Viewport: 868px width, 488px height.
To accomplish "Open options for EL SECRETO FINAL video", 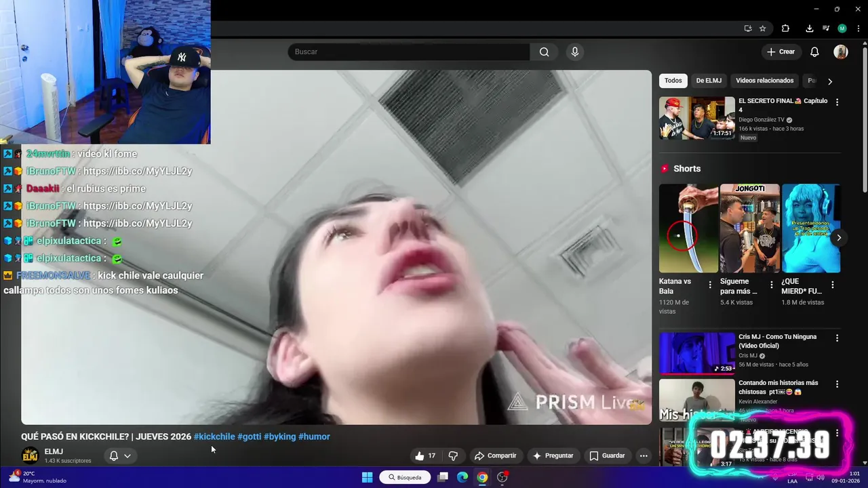I will pos(837,102).
